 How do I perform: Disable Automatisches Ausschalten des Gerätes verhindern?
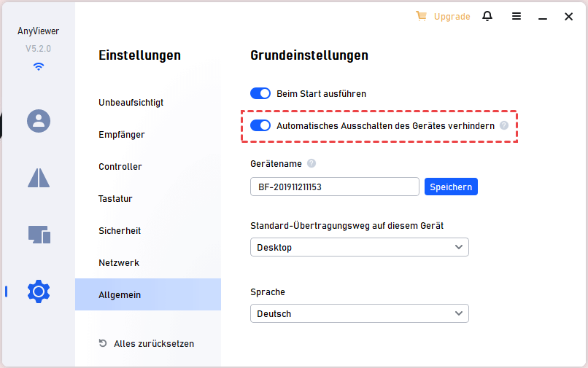[x=260, y=125]
